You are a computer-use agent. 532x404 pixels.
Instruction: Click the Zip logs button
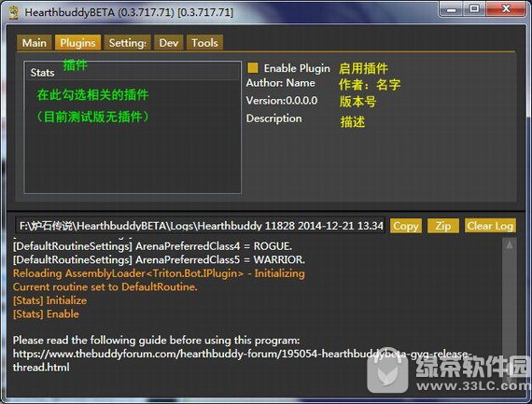tap(443, 226)
